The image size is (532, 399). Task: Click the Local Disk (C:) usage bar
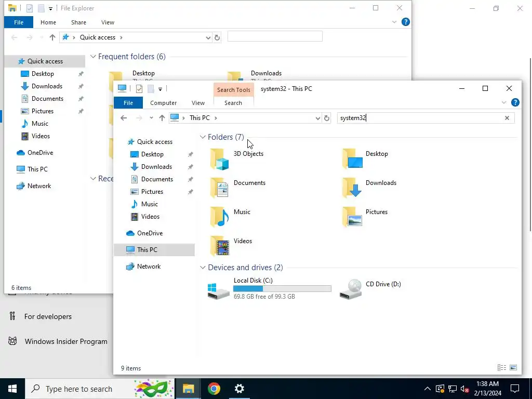[x=282, y=288]
